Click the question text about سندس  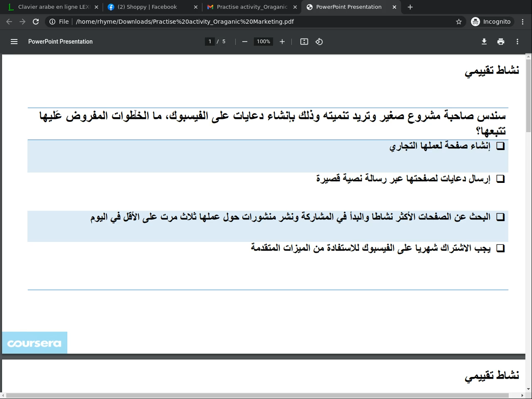tap(273, 123)
